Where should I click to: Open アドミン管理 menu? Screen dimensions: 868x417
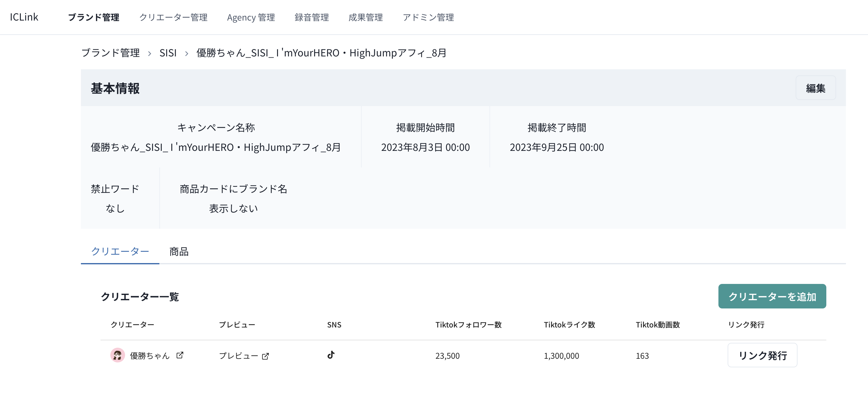[428, 17]
